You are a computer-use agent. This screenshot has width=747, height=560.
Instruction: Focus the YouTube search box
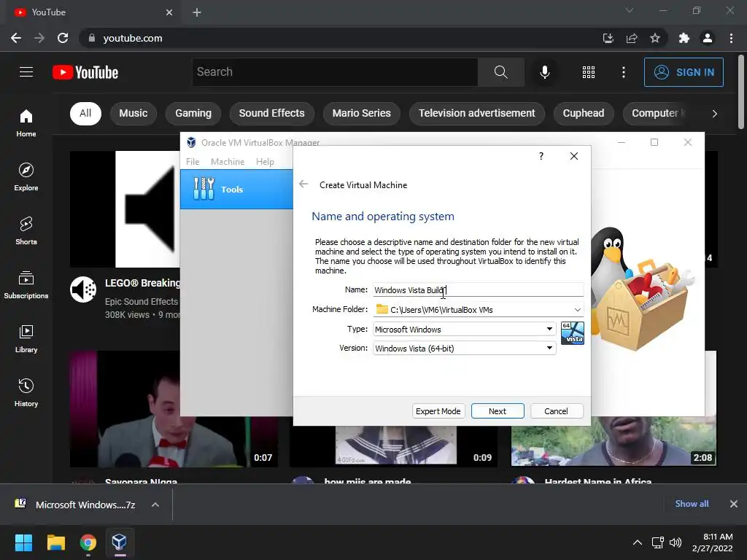click(335, 72)
